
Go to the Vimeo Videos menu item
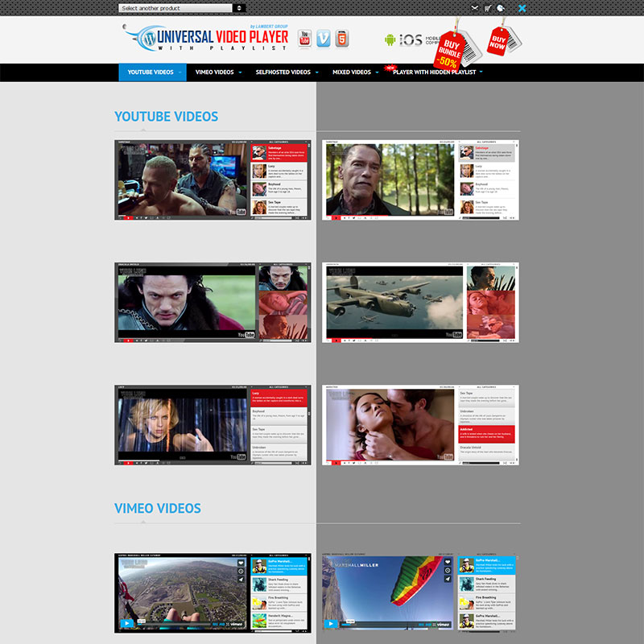tap(214, 72)
